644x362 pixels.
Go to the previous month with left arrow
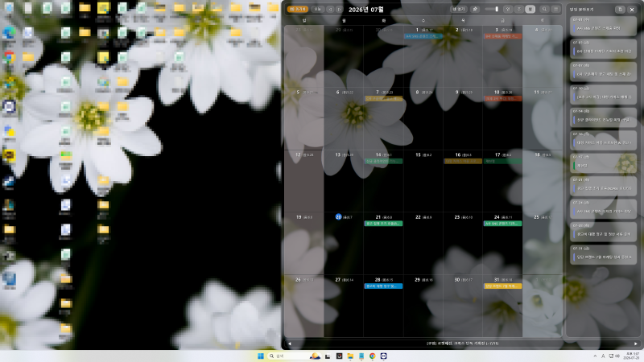(x=330, y=9)
